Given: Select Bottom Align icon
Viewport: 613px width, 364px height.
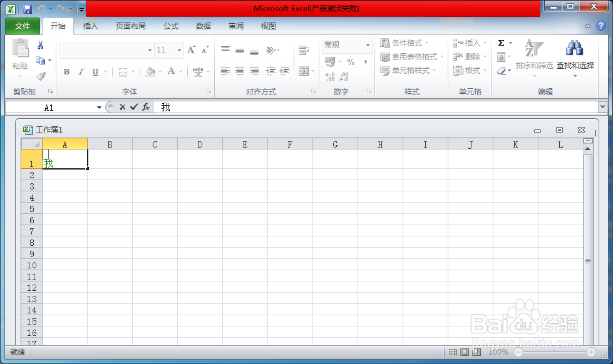Looking at the screenshot, I should (254, 52).
